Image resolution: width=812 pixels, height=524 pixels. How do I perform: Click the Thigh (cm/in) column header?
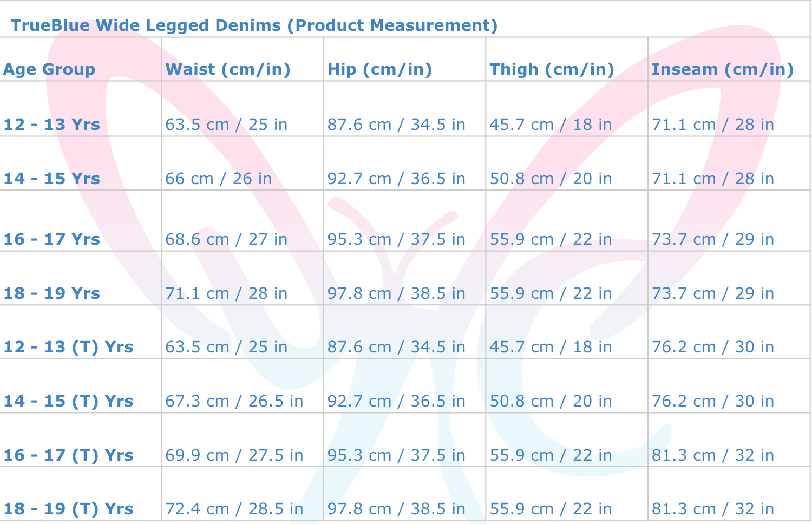(552, 69)
